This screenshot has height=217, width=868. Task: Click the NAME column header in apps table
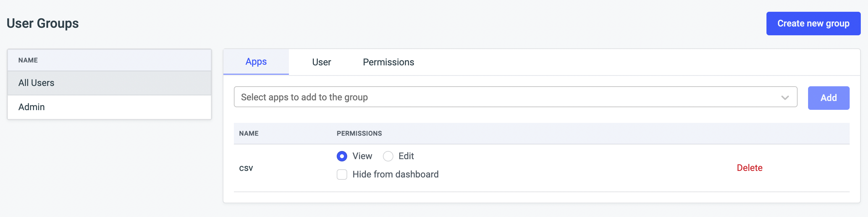(x=248, y=134)
